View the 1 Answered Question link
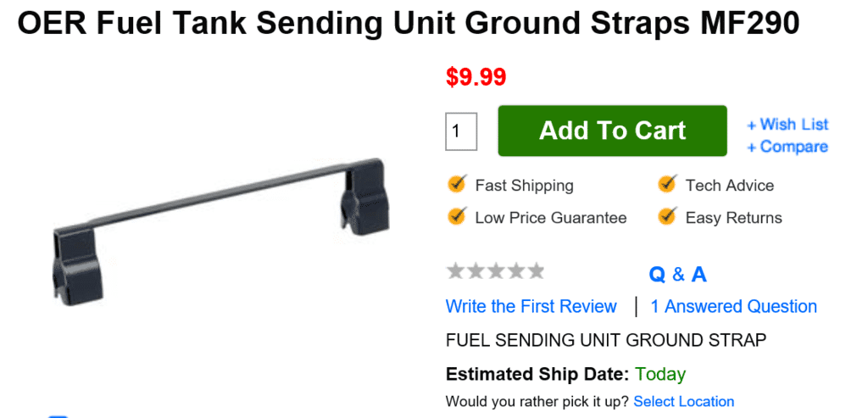Screen dimensions: 868x418 (x=734, y=306)
